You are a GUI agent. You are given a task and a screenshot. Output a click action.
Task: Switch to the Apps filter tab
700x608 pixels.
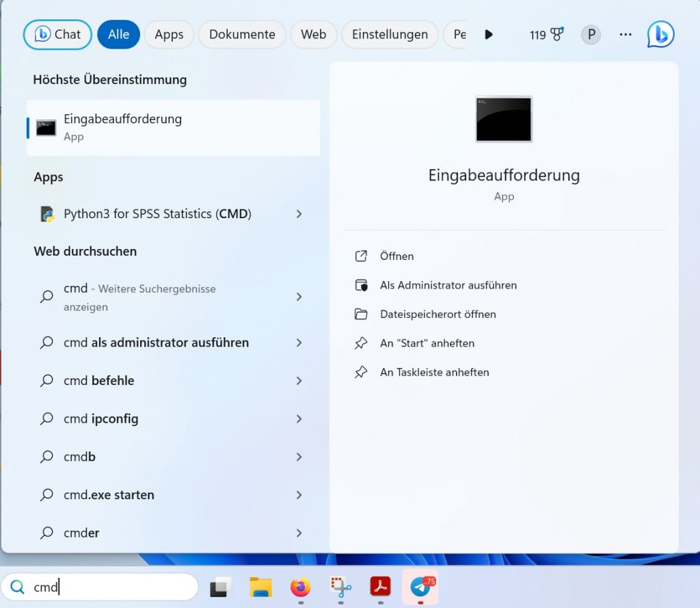pos(169,34)
